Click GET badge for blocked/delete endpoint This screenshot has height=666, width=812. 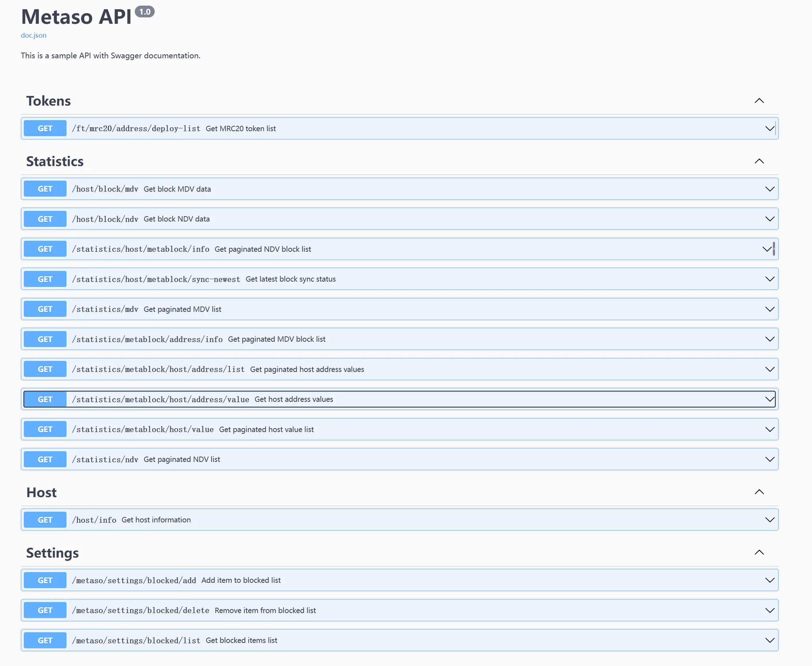point(45,610)
